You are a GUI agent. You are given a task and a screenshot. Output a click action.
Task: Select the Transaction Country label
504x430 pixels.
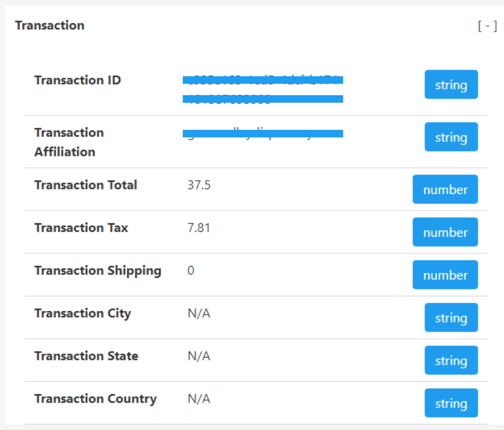tap(95, 399)
